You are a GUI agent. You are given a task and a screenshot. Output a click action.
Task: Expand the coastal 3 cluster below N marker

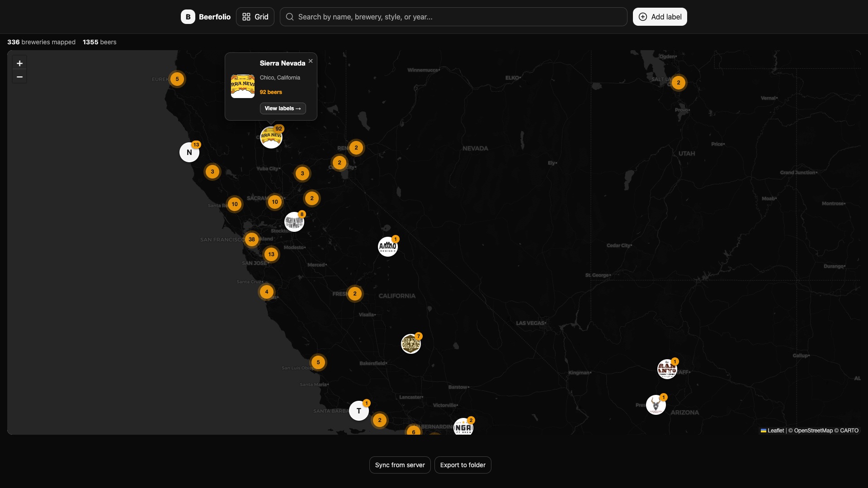click(x=212, y=172)
